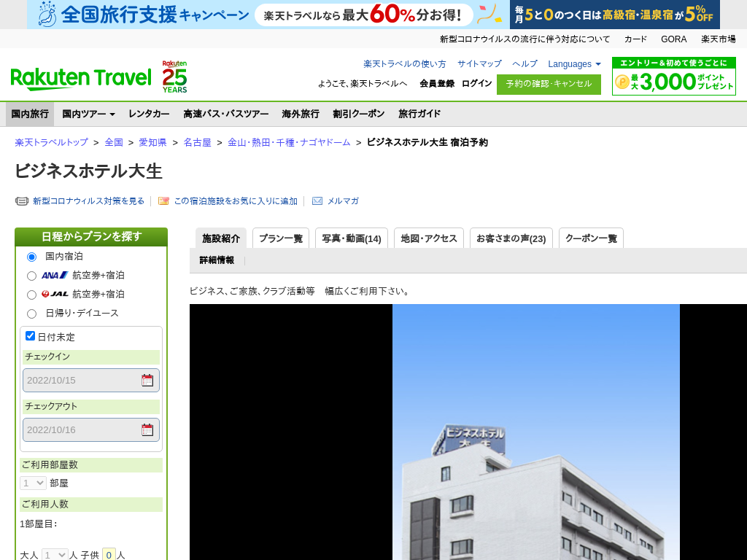Select 割引クーポン in the main navigation

coord(359,114)
